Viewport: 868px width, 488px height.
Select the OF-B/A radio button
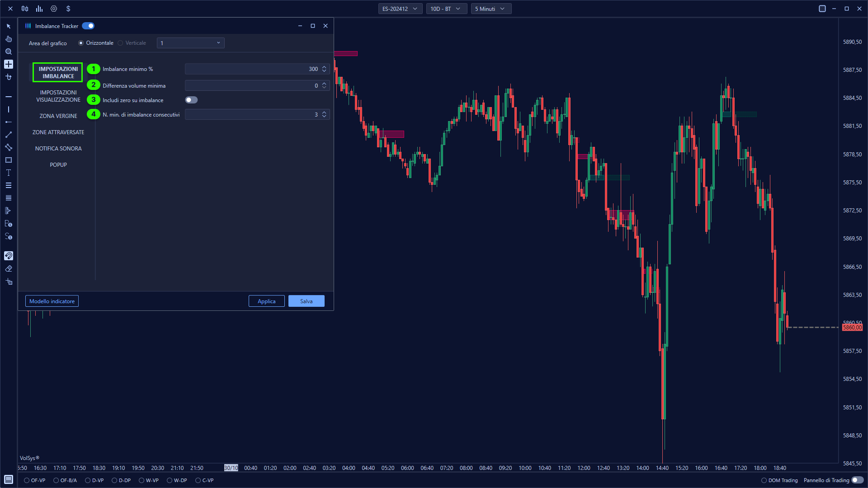click(x=56, y=480)
